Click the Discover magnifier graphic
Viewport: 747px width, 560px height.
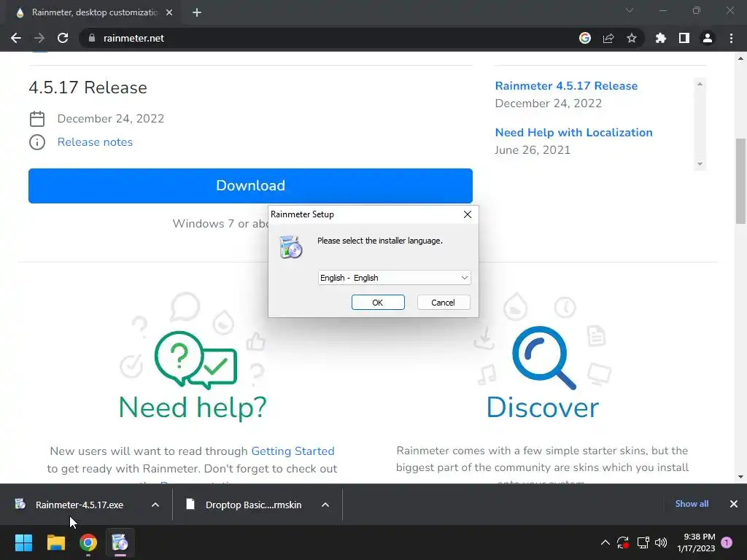(543, 357)
